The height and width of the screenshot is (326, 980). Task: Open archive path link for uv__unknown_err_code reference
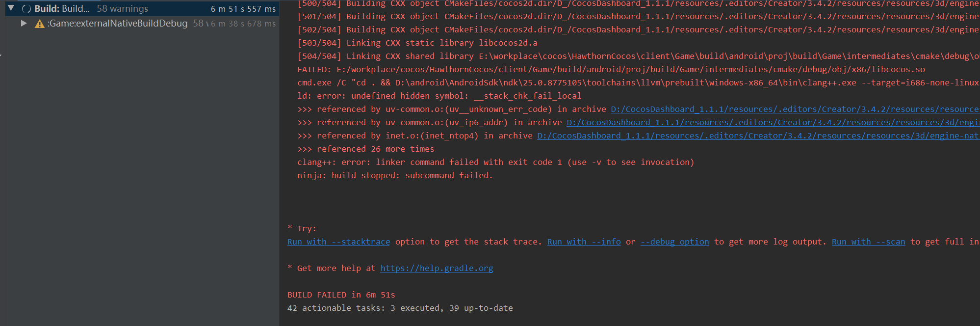pos(795,109)
